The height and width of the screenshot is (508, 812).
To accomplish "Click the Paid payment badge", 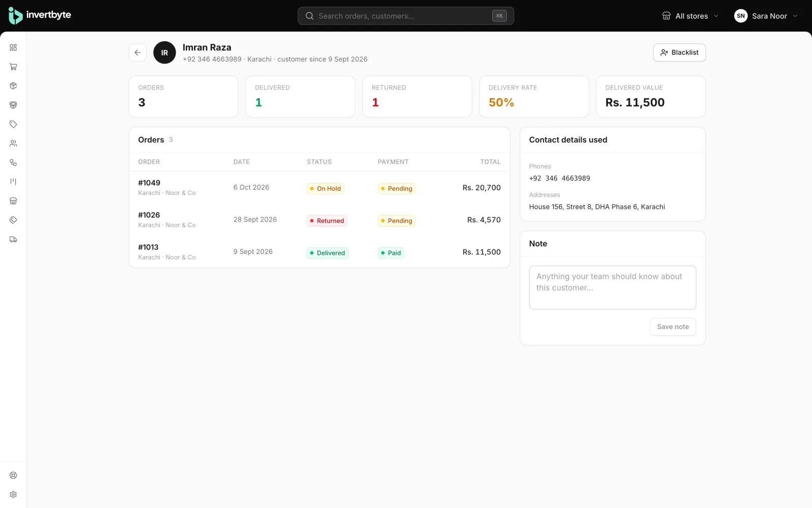I will coord(391,252).
